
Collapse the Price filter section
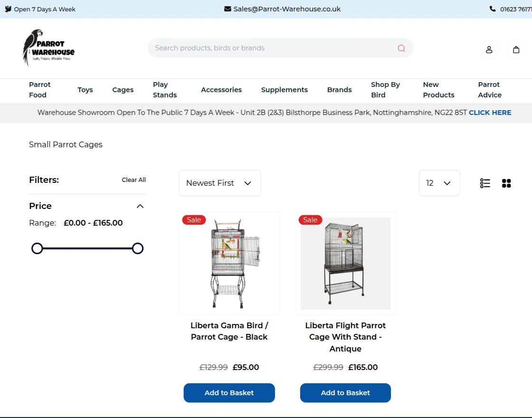pyautogui.click(x=140, y=206)
